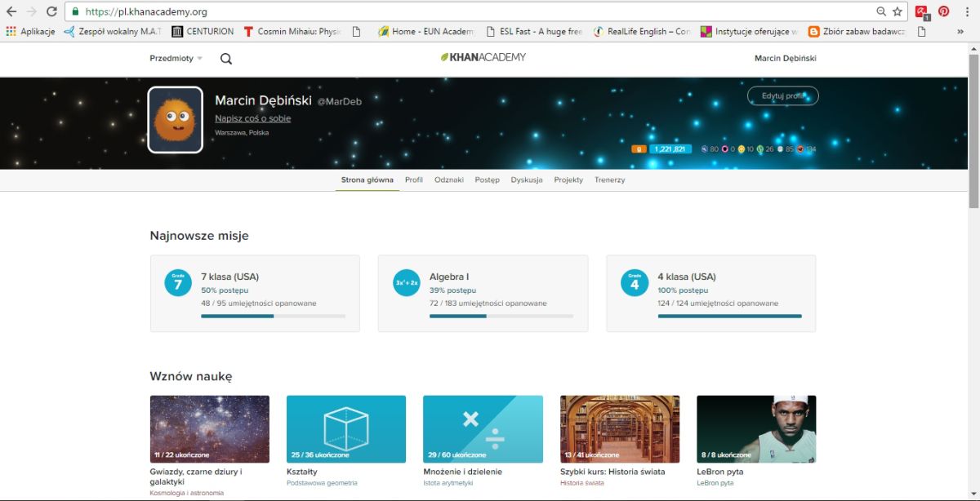Click the Grade 7 mission circle icon
This screenshot has height=501, width=980.
177,282
